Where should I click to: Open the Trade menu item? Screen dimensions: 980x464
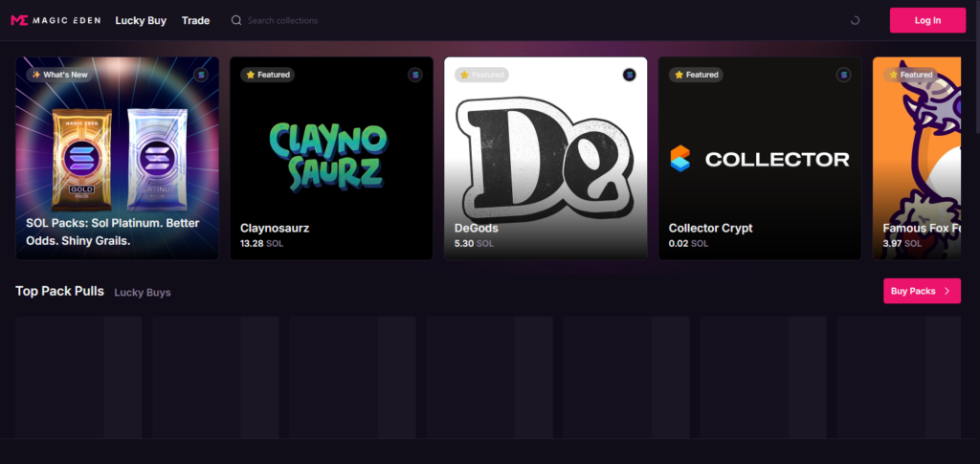coord(195,20)
